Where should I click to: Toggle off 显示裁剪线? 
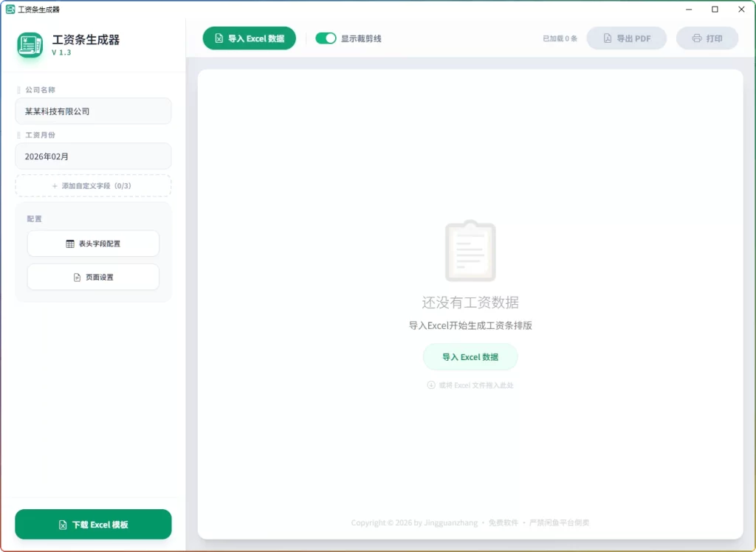tap(325, 38)
